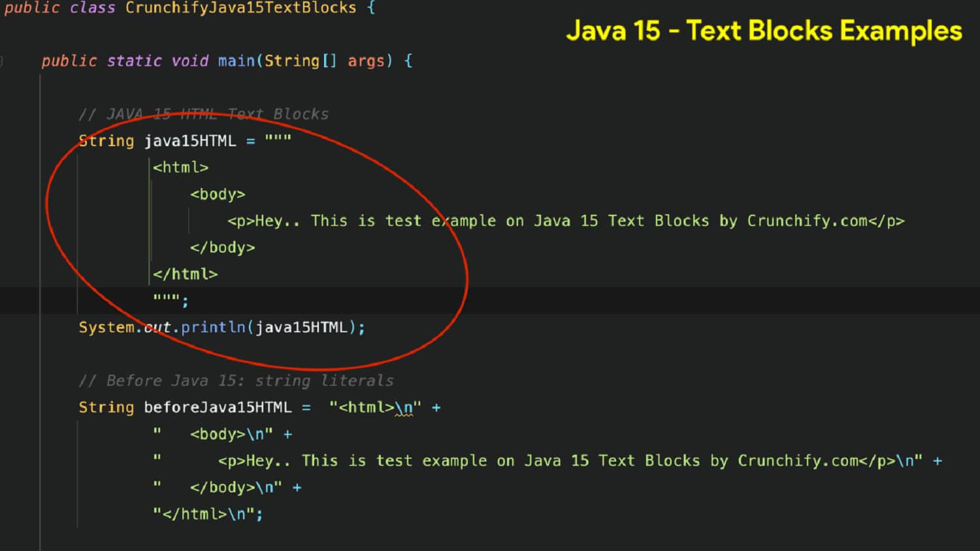Click '<p>Hey..' in the concatenated string literal
This screenshot has height=551, width=980.
pos(254,461)
